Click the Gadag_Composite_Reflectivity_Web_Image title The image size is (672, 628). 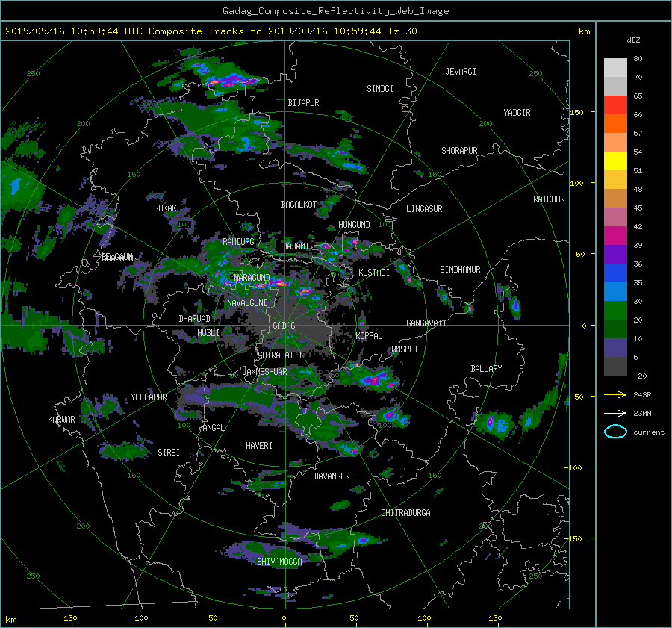tap(335, 11)
